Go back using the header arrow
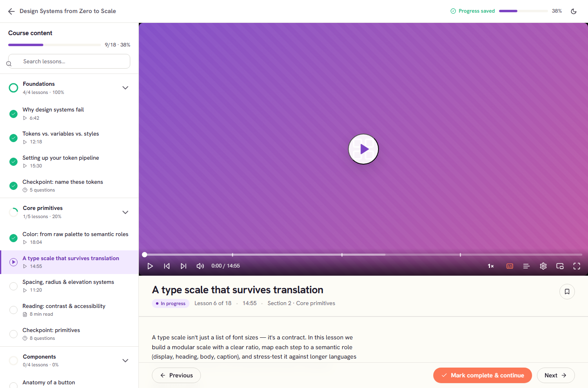 pyautogui.click(x=11, y=11)
